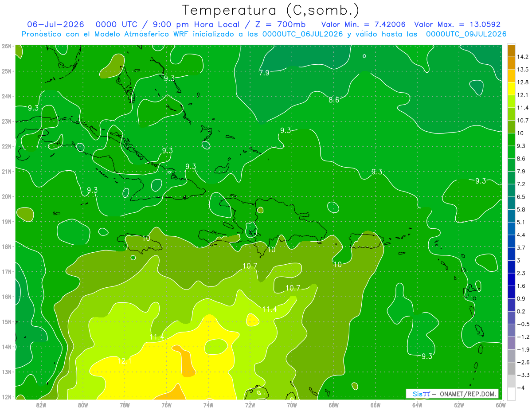Click the 60W longitude axis label
The width and height of the screenshot is (532, 411).
(x=501, y=404)
